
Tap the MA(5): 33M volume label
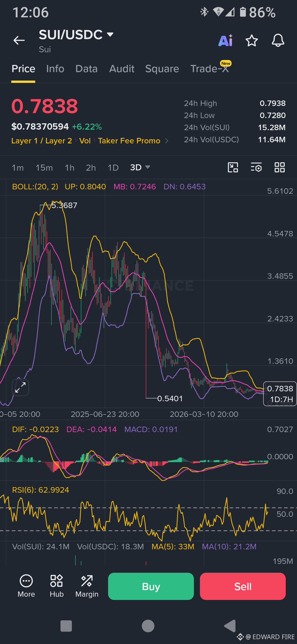coord(173,547)
